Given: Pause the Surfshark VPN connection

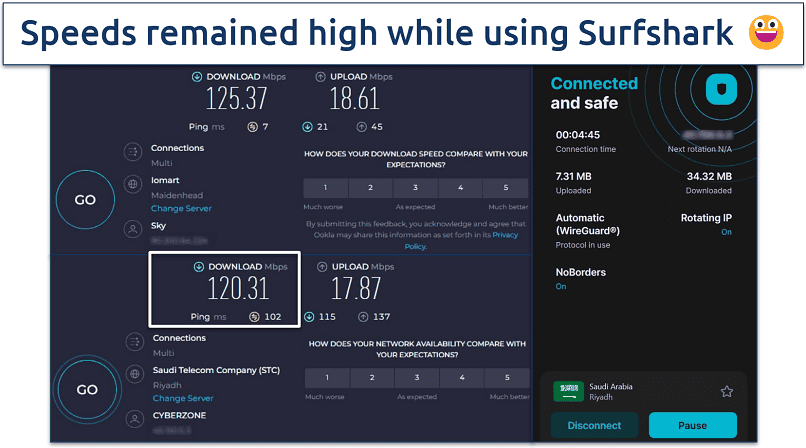Looking at the screenshot, I should 692,425.
